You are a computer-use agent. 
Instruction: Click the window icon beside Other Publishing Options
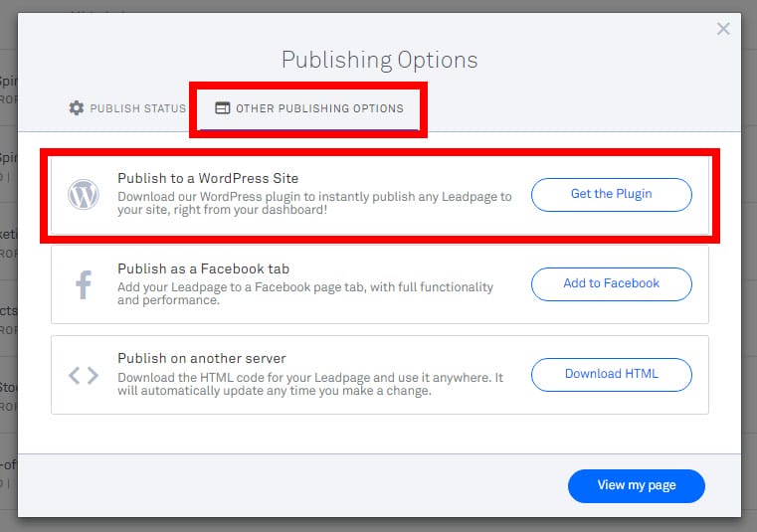(223, 107)
